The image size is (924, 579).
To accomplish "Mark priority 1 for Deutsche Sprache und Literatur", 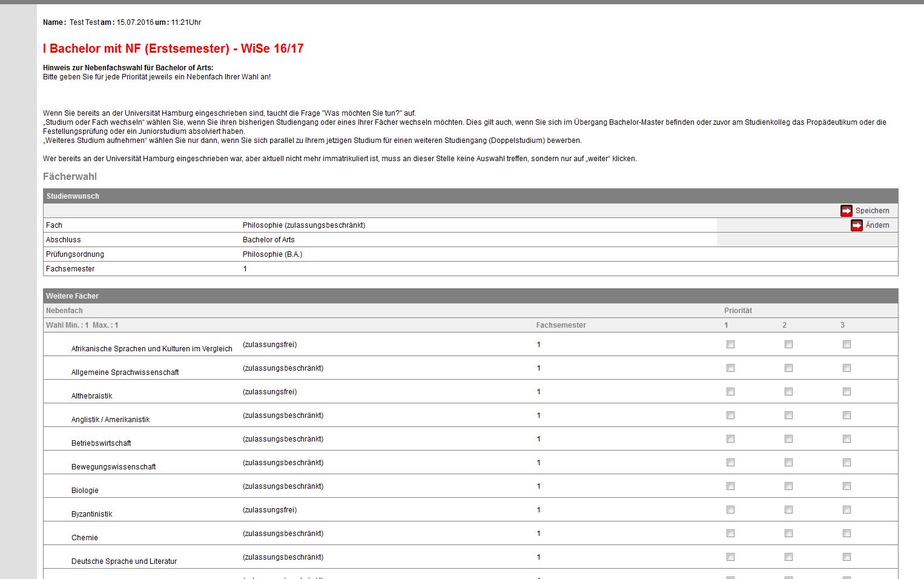I will [730, 557].
